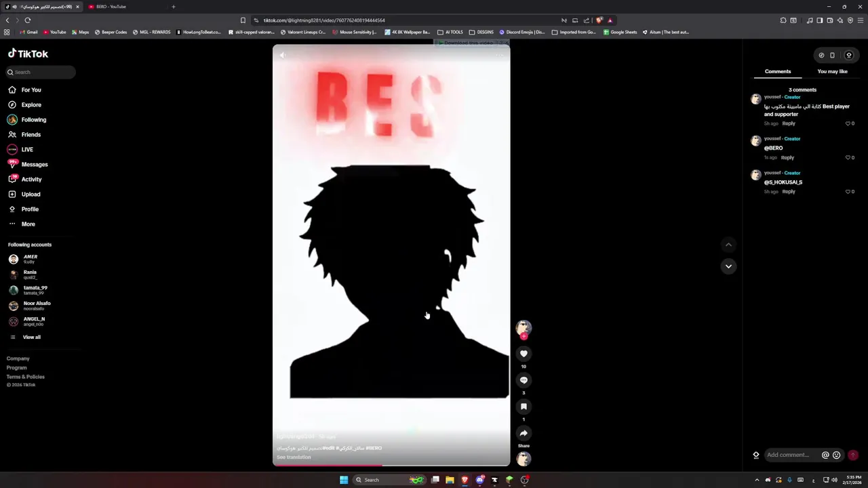Image resolution: width=868 pixels, height=488 pixels.
Task: Show hidden system tray icons
Action: click(757, 480)
